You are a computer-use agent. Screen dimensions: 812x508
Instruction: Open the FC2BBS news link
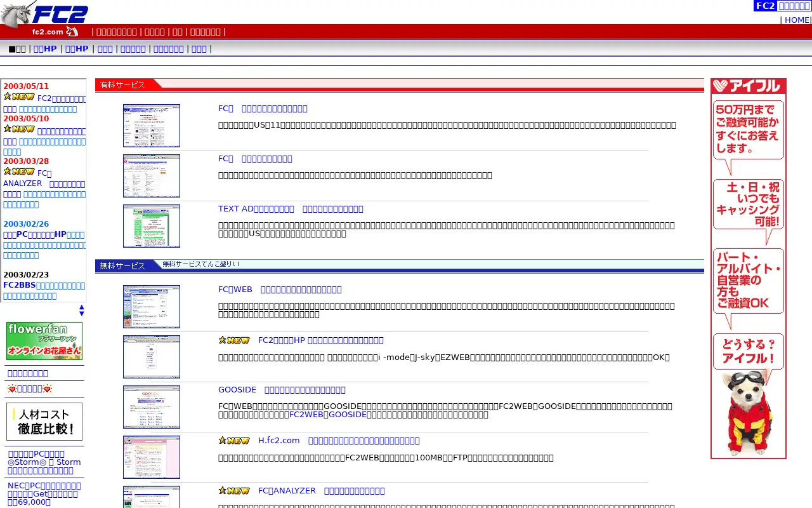point(44,290)
